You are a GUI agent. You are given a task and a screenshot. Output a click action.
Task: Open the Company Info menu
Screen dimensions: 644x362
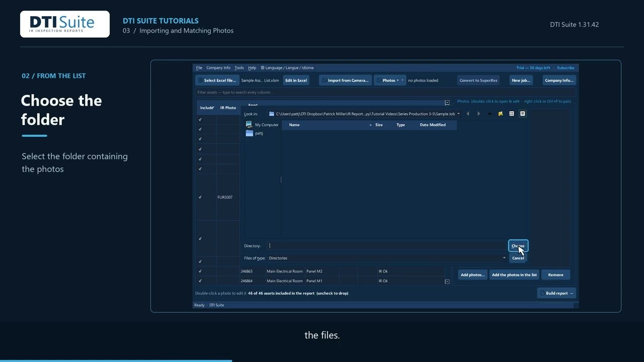218,68
